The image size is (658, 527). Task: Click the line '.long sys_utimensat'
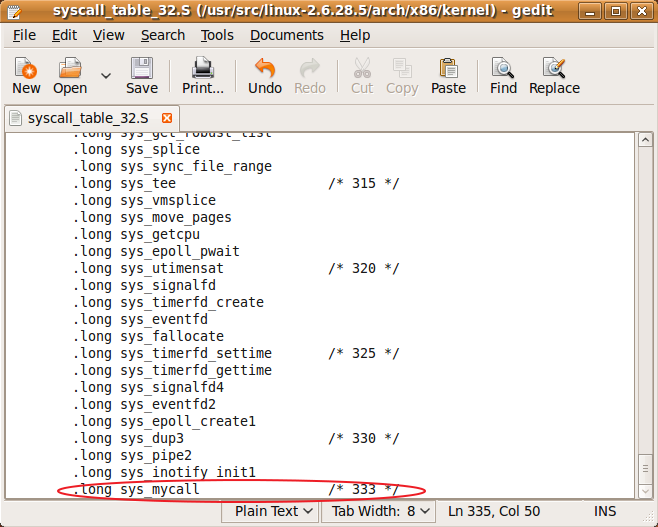click(148, 268)
